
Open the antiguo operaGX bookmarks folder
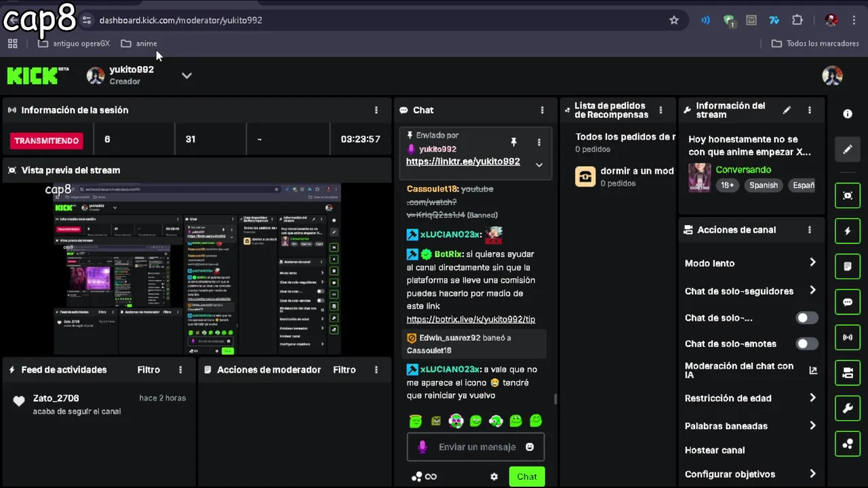tap(74, 43)
